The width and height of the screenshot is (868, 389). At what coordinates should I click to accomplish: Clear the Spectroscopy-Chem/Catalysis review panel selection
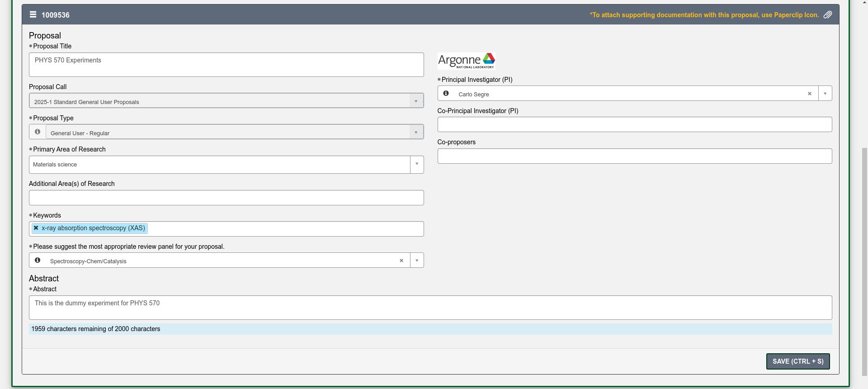click(401, 261)
